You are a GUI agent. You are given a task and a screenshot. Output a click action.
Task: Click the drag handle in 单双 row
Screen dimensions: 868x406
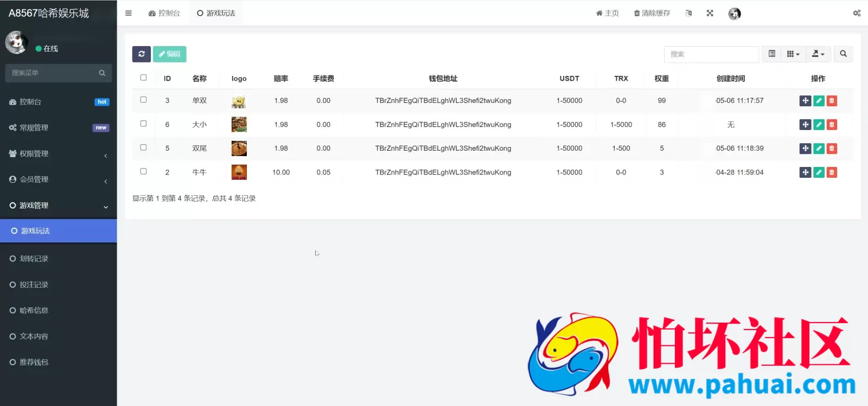(x=805, y=101)
